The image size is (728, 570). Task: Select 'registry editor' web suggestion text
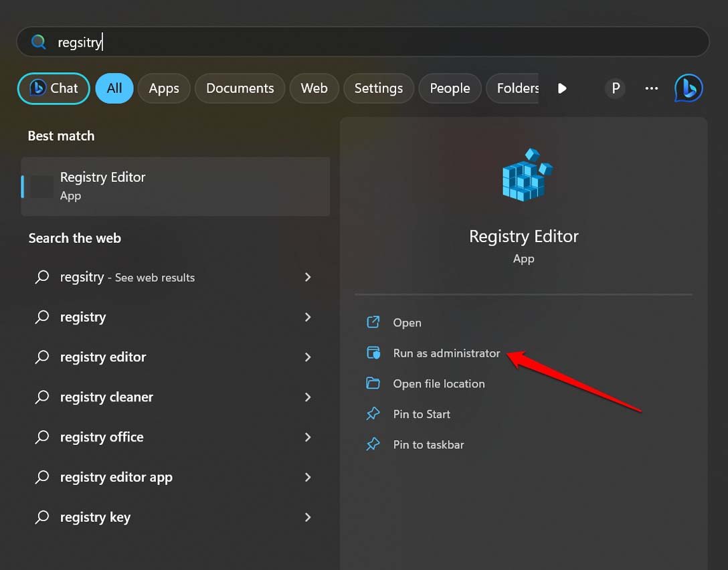coord(103,357)
